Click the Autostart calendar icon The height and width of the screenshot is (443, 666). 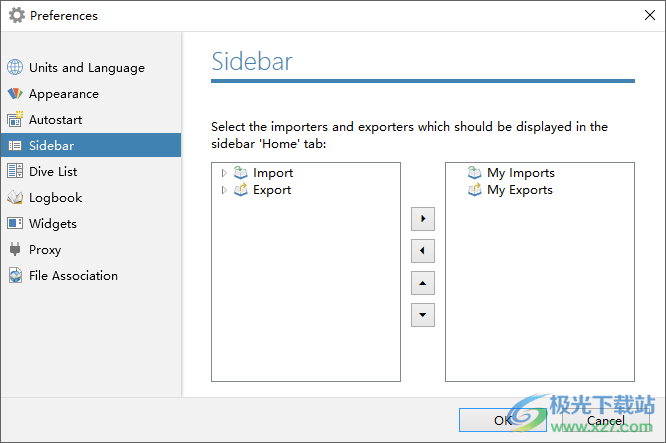tap(15, 119)
